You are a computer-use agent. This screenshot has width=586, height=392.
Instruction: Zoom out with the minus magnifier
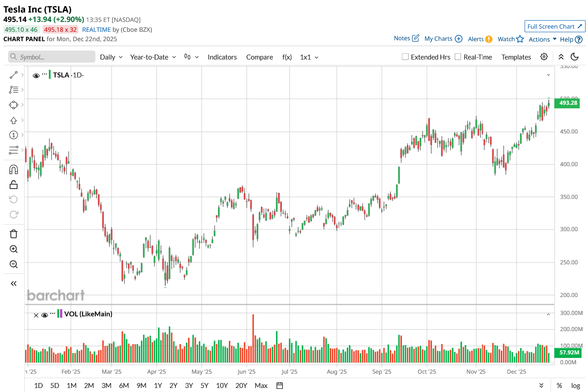point(13,264)
